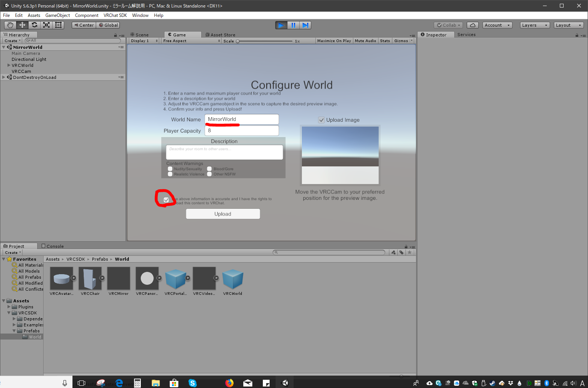Select the VRCPanorama prefab asset

[x=147, y=281]
